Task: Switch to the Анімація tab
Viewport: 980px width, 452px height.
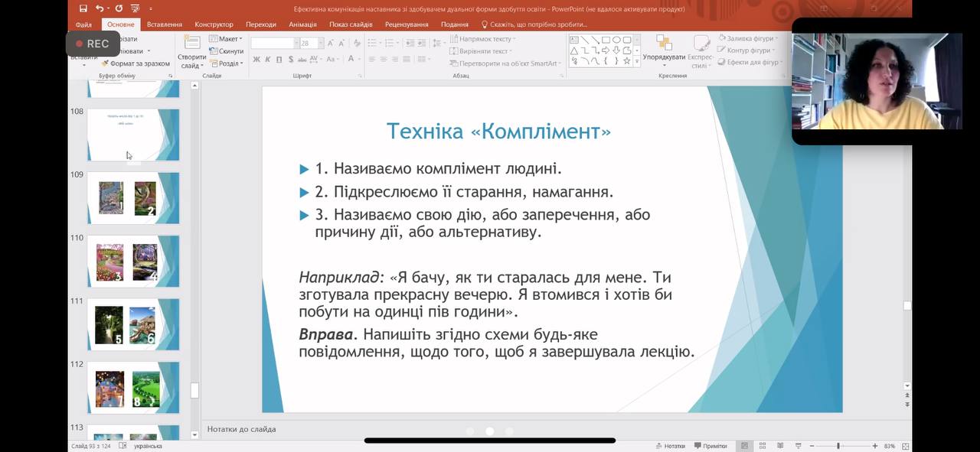Action: click(302, 24)
